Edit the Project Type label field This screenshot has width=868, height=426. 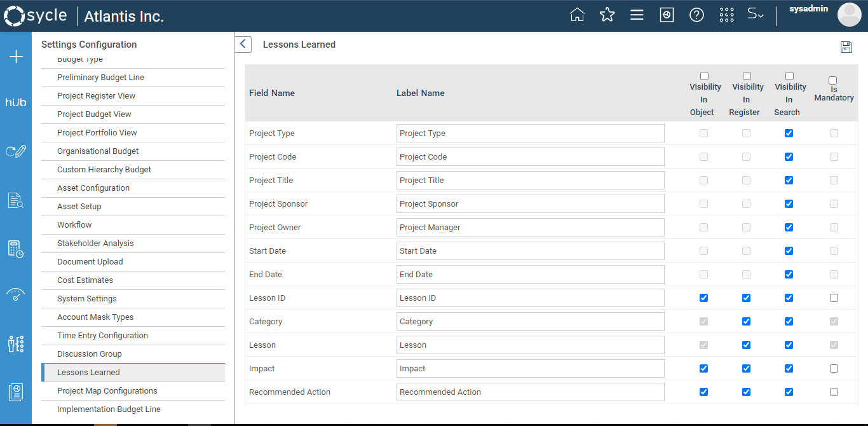(x=531, y=134)
